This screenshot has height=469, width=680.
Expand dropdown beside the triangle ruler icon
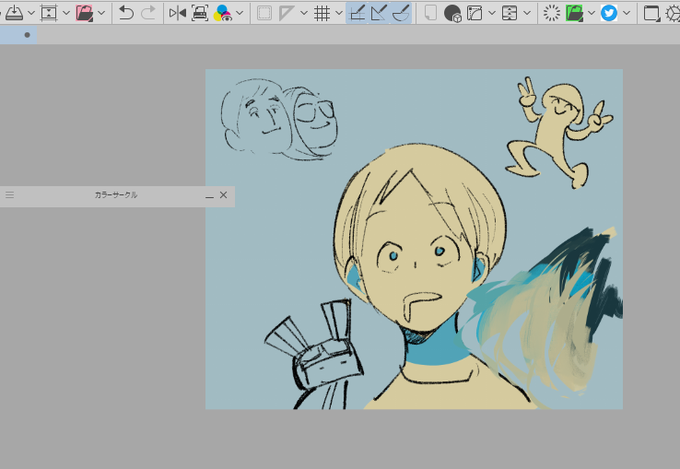pyautogui.click(x=304, y=13)
